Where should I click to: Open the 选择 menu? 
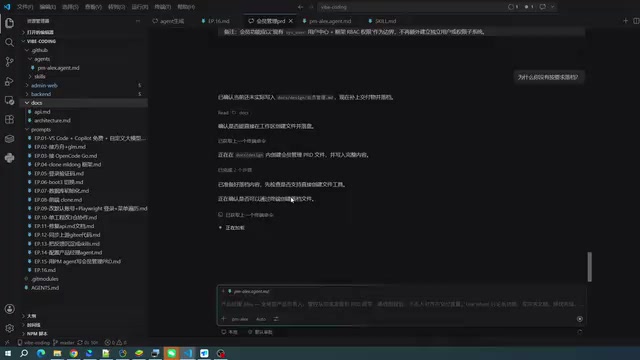[x=70, y=7]
